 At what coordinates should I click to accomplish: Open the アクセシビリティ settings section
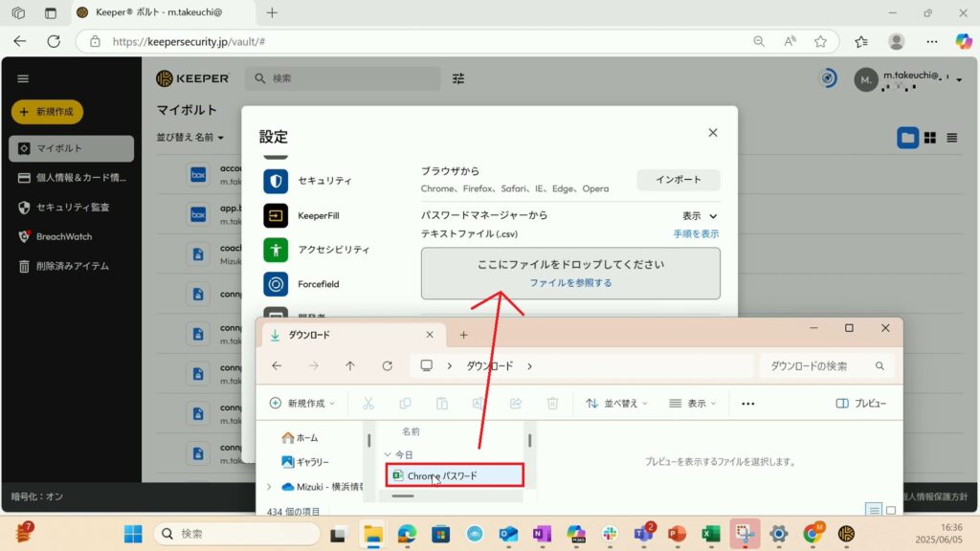click(x=317, y=250)
